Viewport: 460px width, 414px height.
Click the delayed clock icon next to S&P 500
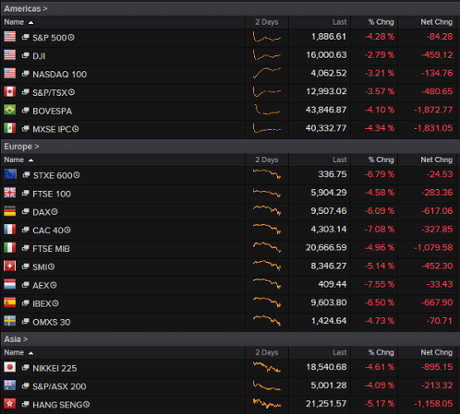click(71, 38)
